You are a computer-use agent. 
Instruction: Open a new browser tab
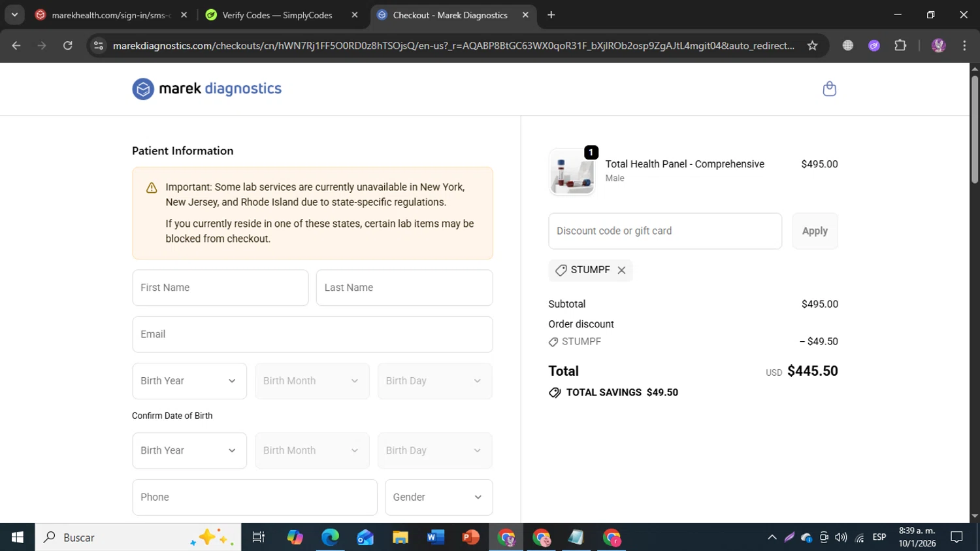(x=551, y=14)
